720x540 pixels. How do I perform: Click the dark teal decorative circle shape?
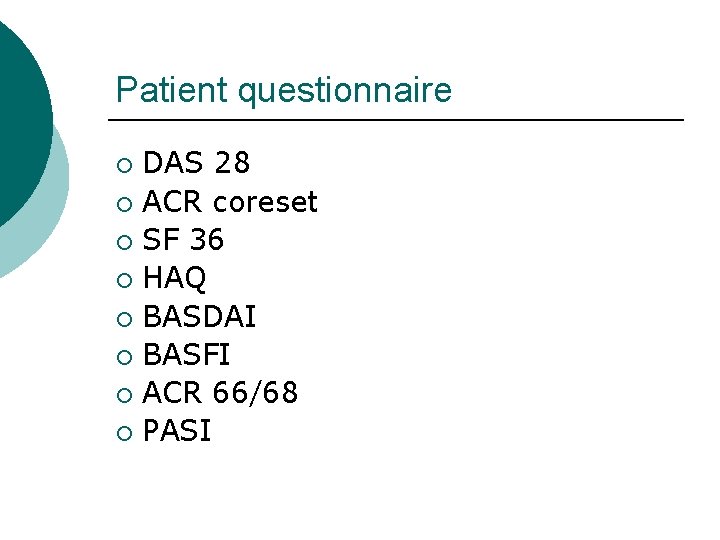tap(18, 110)
